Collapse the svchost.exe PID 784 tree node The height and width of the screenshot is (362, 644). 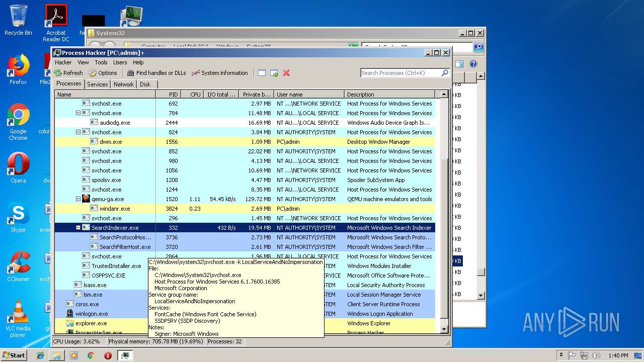pos(78,113)
